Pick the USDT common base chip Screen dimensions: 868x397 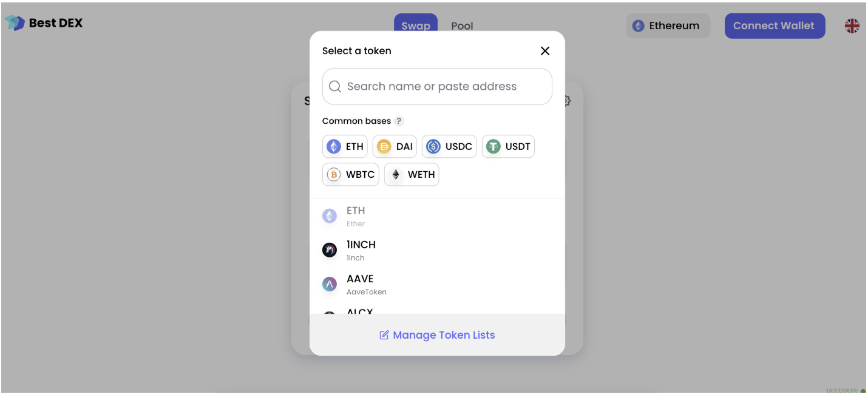point(508,146)
